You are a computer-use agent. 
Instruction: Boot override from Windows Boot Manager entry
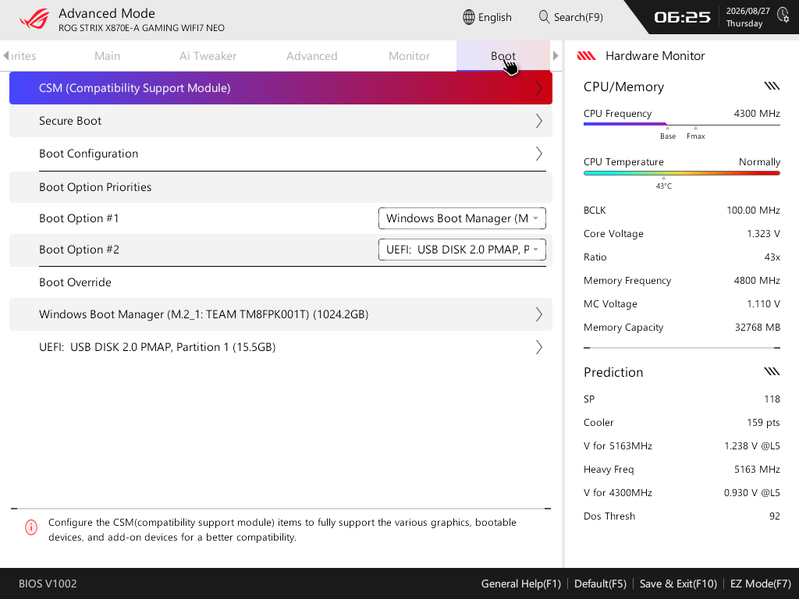pos(280,314)
